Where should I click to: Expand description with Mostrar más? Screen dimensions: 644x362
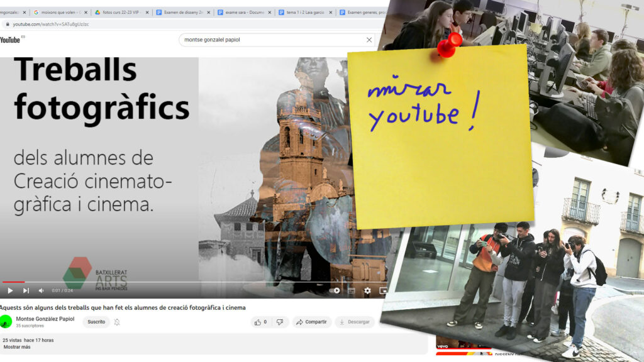[x=17, y=347]
